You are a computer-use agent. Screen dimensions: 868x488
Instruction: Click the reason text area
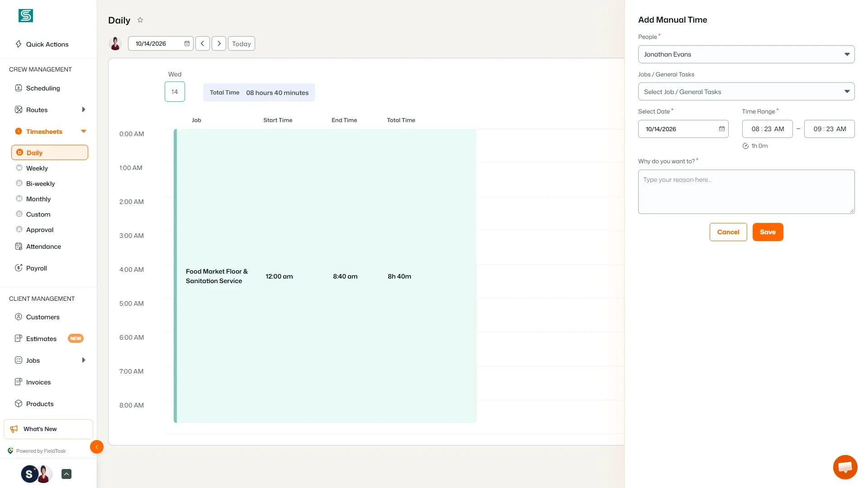pyautogui.click(x=746, y=192)
